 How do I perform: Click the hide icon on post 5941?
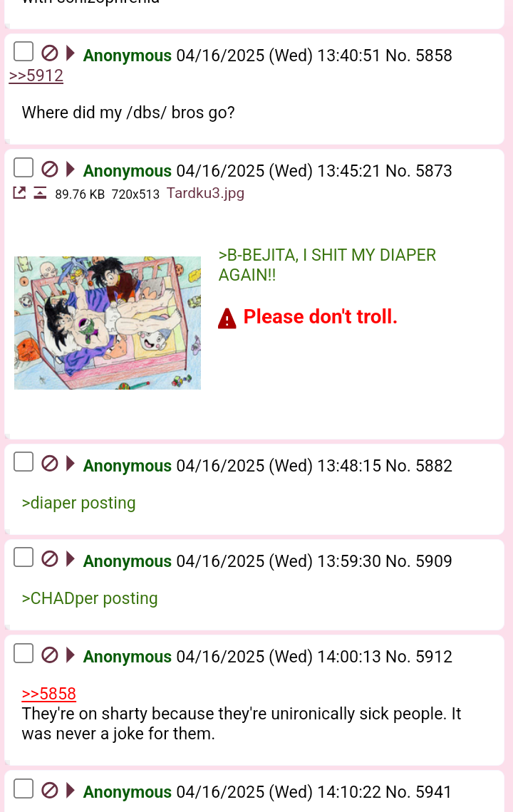tap(50, 790)
